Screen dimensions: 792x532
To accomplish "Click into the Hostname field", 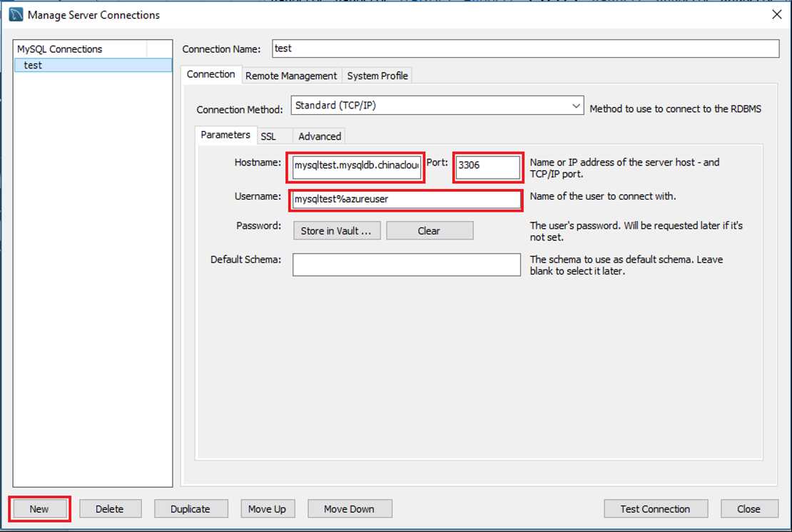I will pos(356,166).
